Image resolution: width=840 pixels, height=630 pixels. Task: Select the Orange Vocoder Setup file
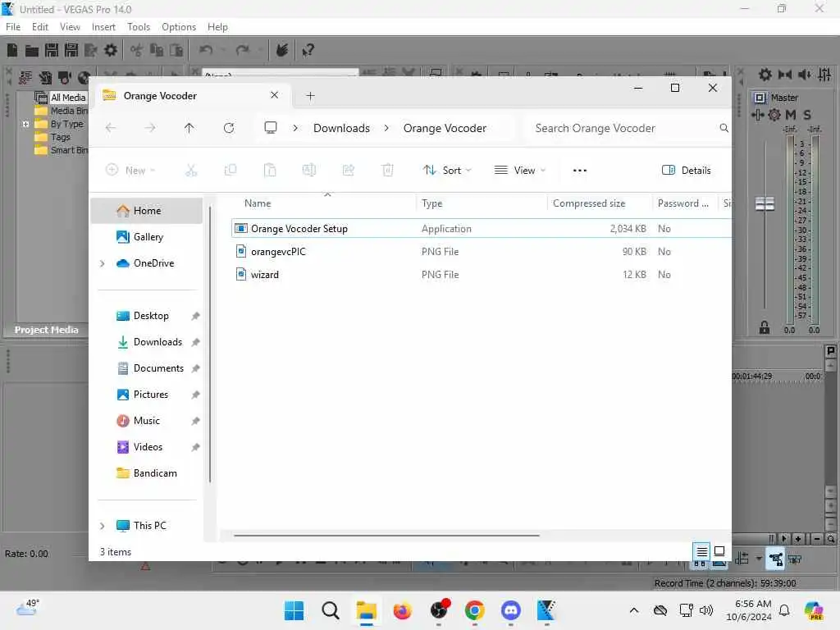pyautogui.click(x=481, y=228)
